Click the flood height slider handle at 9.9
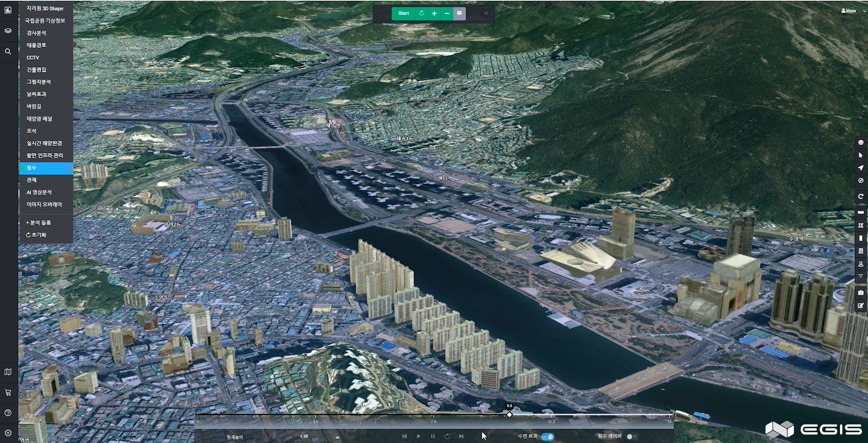868x443 pixels. pyautogui.click(x=509, y=415)
